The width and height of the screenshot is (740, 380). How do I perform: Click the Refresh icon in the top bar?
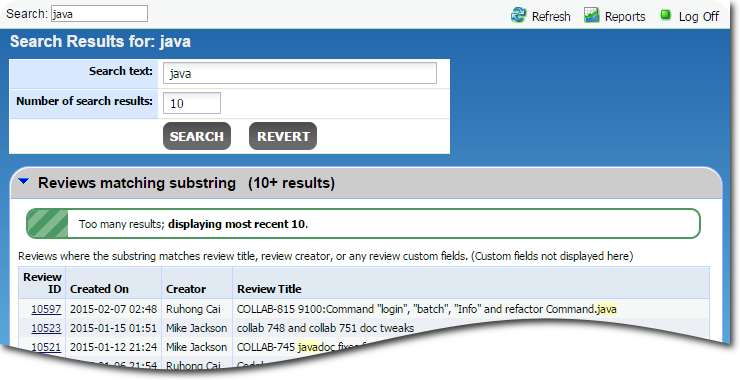518,15
